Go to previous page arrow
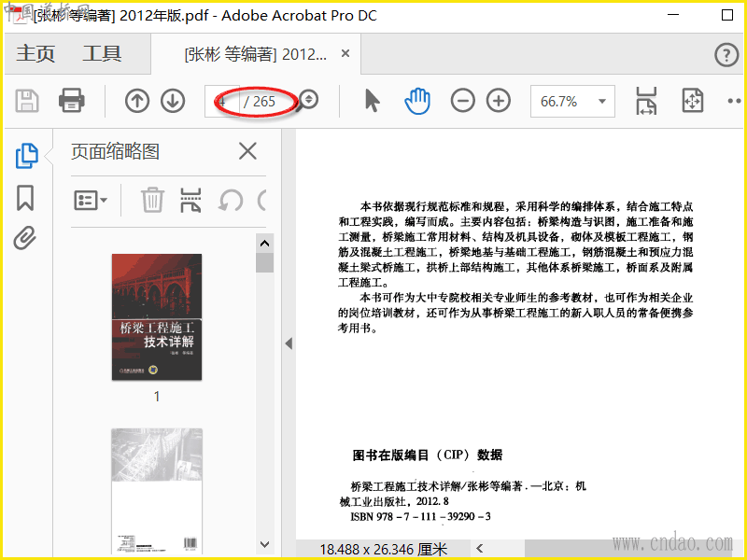747x560 pixels. (137, 101)
